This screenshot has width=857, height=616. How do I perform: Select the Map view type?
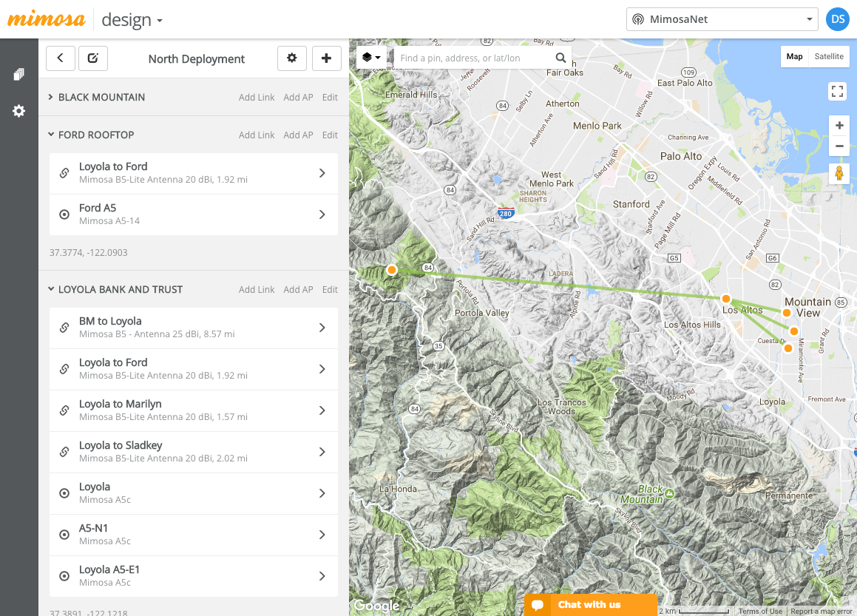click(x=794, y=57)
